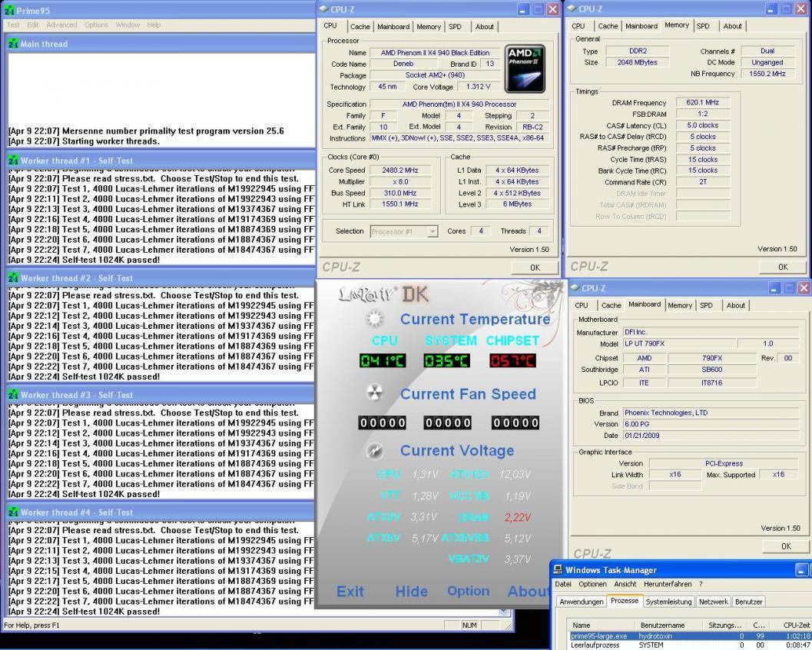Open the Processor #1 selection dropdown
812x650 pixels.
pos(433,231)
